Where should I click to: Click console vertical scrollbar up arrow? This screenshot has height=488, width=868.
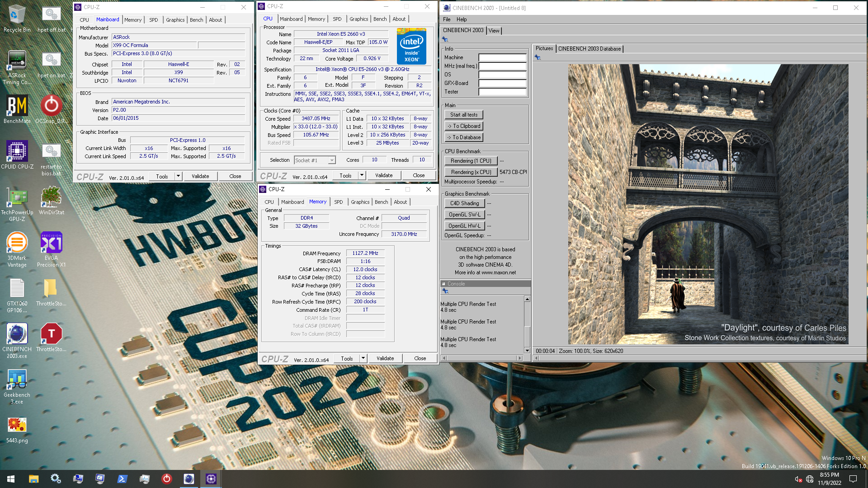[527, 299]
